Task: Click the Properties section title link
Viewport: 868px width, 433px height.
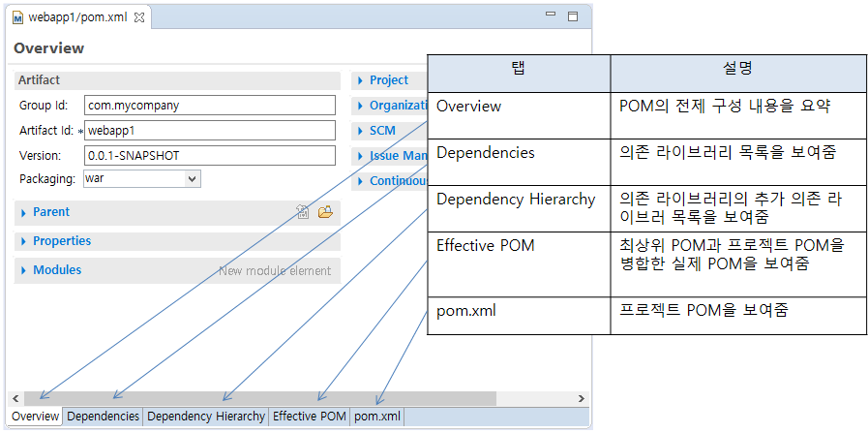Action: coord(62,241)
